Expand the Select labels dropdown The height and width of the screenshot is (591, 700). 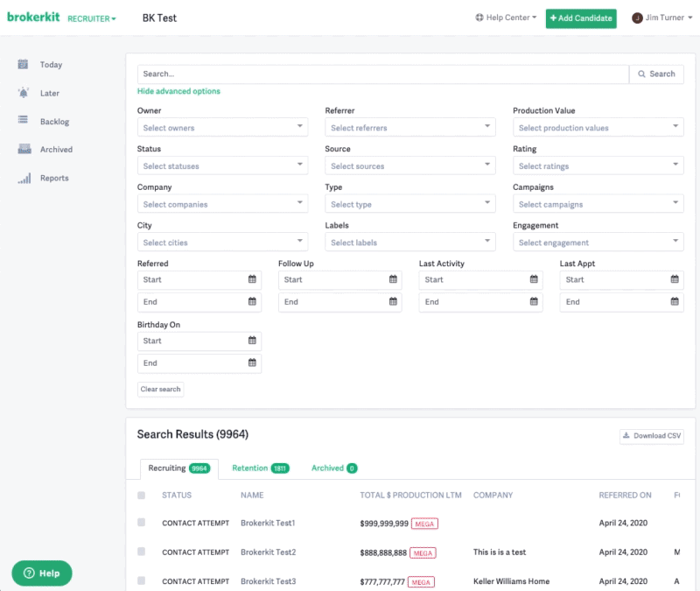410,243
